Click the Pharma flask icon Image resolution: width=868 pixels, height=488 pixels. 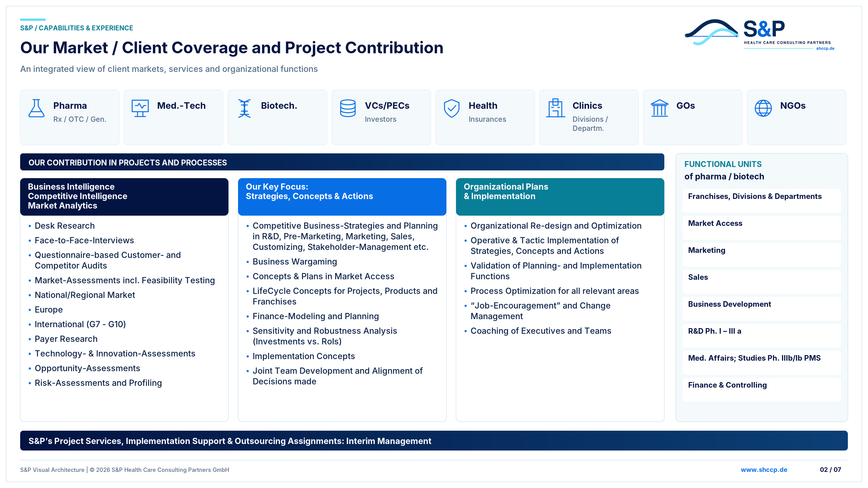tap(36, 108)
